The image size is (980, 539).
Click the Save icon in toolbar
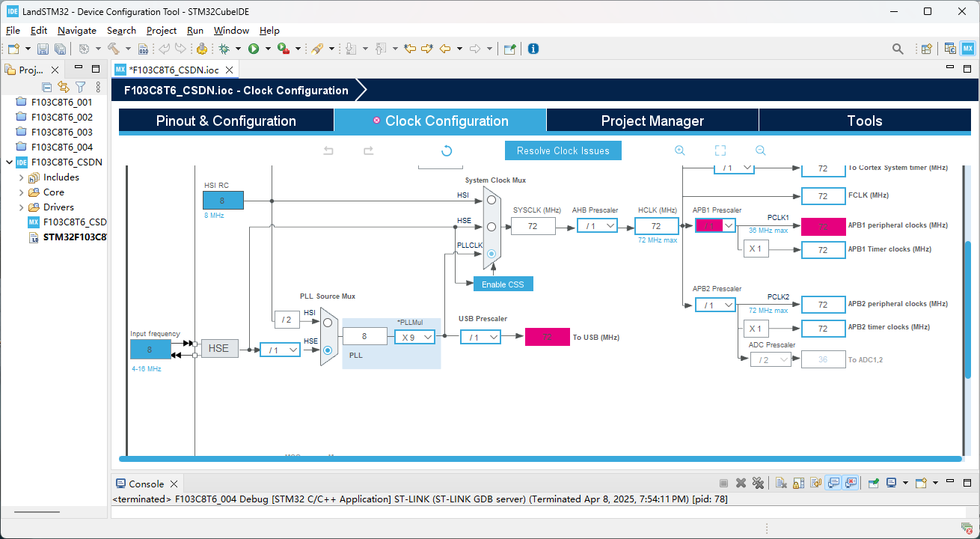[x=43, y=49]
